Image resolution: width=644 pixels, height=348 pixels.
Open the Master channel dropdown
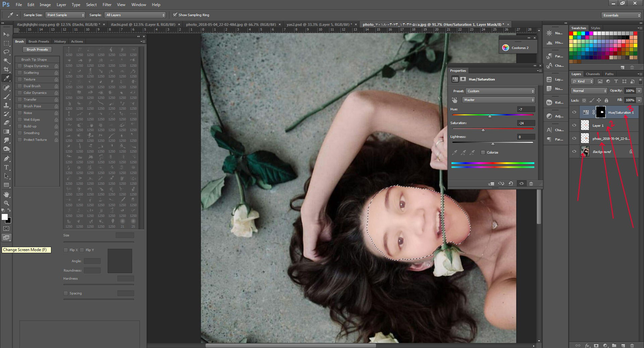click(x=498, y=100)
